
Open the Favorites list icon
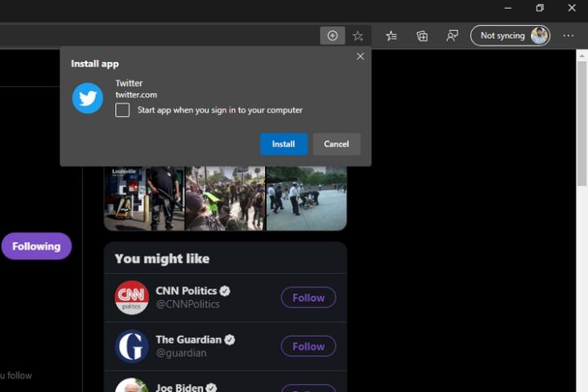point(391,36)
